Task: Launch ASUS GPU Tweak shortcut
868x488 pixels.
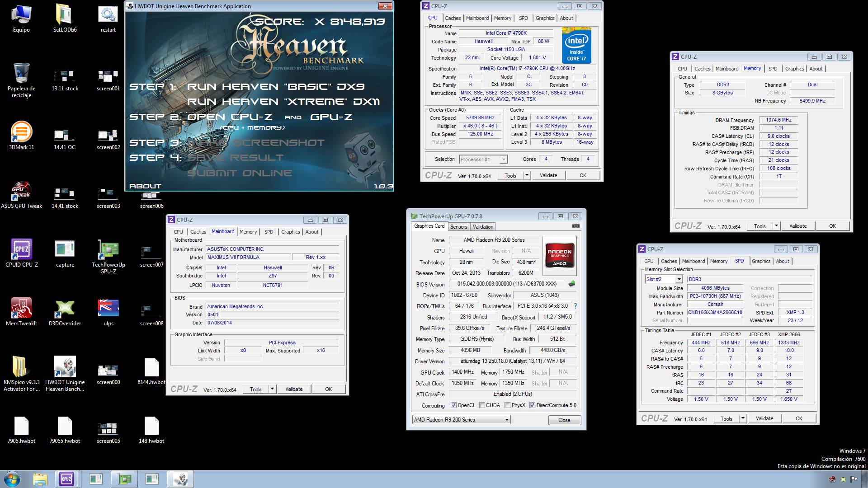Action: tap(21, 194)
